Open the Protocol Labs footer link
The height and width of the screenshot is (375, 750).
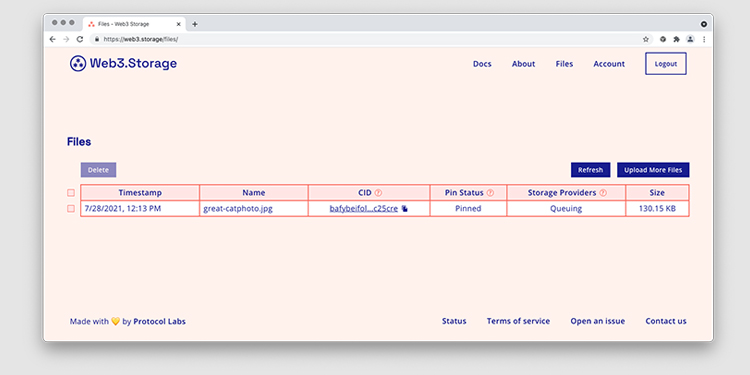click(x=159, y=321)
